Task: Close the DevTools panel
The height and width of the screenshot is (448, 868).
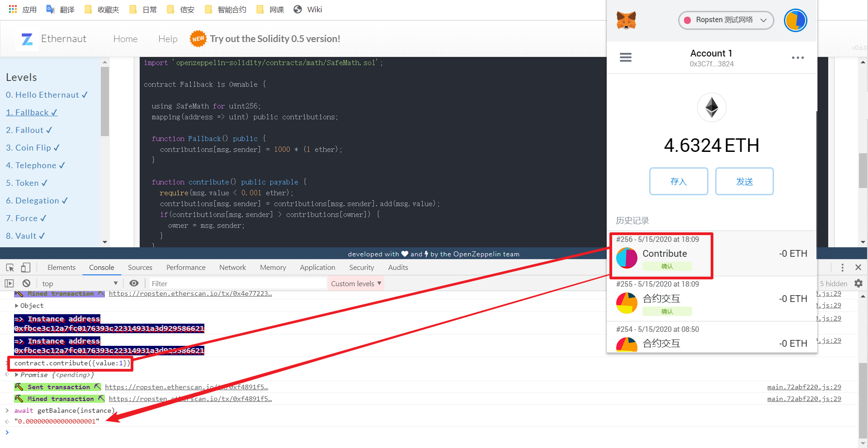Action: 858,268
